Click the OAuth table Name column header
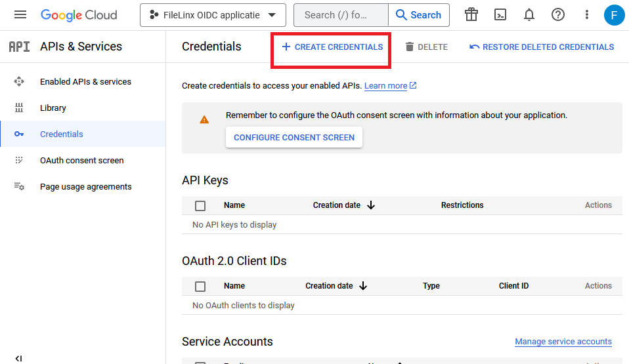This screenshot has width=629, height=364. (234, 286)
